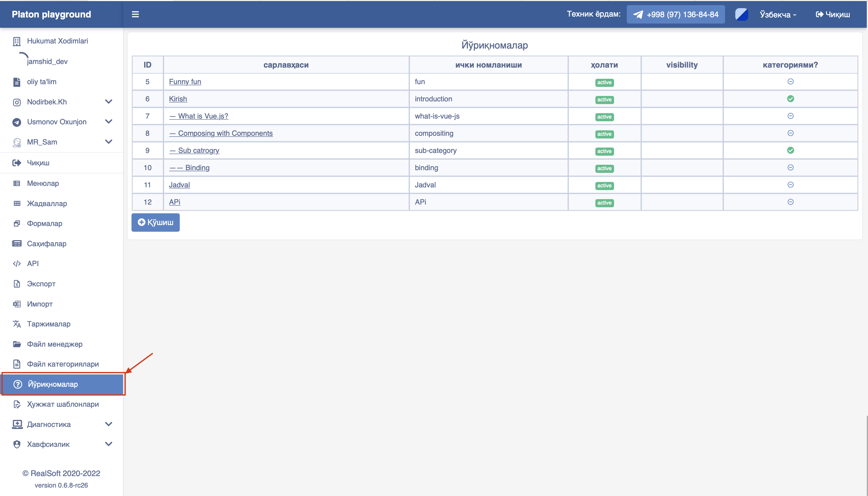Click the Экспорт Excel file icon

point(17,284)
